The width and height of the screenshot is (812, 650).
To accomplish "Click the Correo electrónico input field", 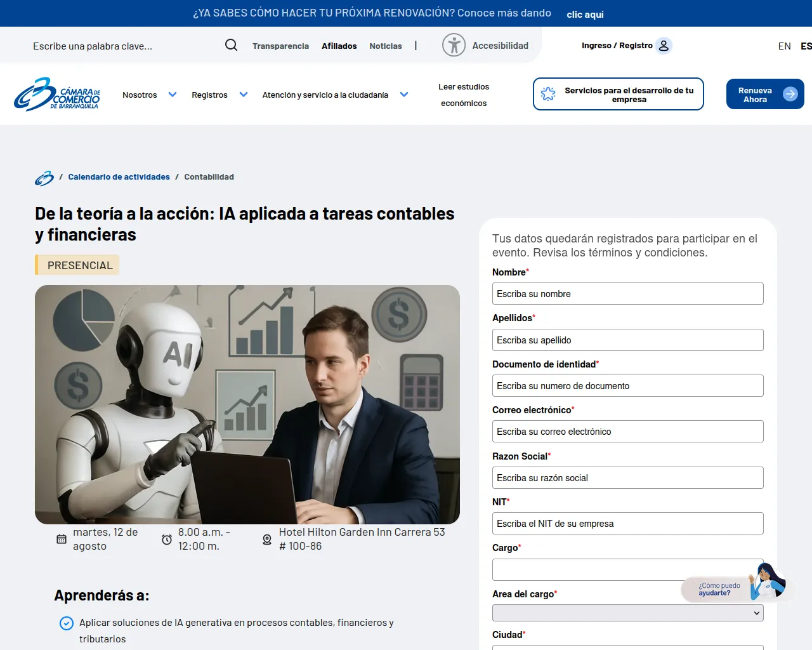I will (627, 432).
